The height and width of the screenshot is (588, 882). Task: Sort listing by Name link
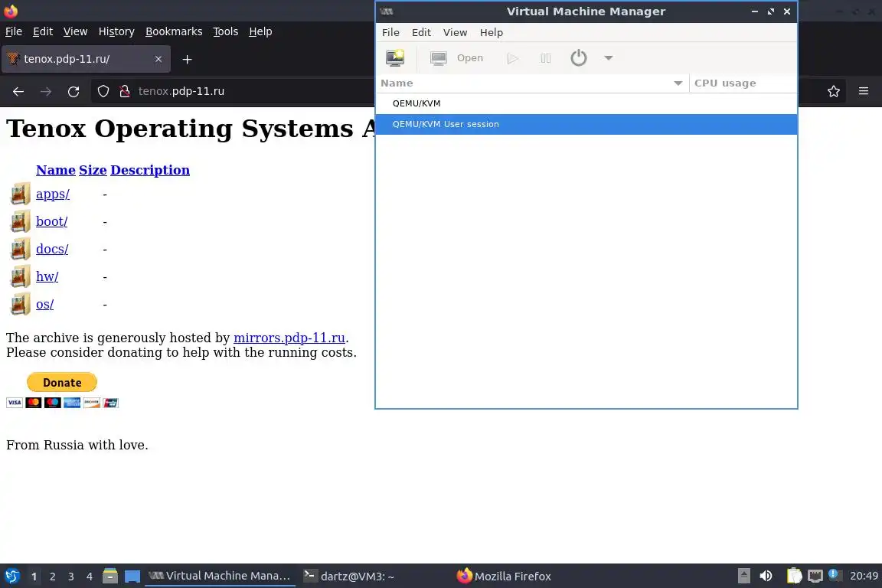click(56, 170)
